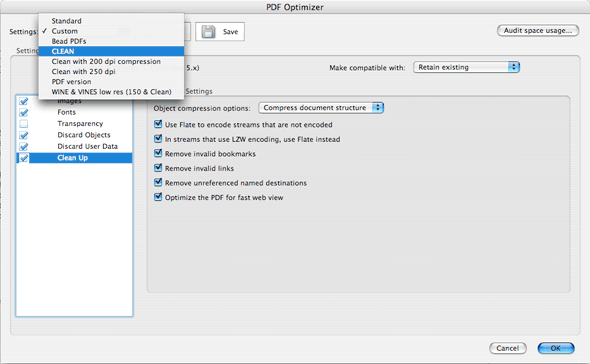Pick WINE & VINES low res preset
The image size is (590, 364).
click(111, 92)
